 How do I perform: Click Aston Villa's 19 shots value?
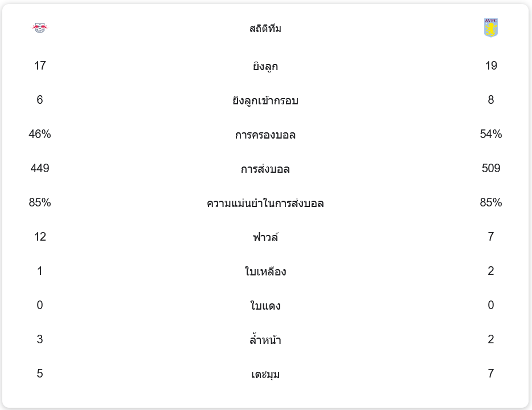[491, 66]
